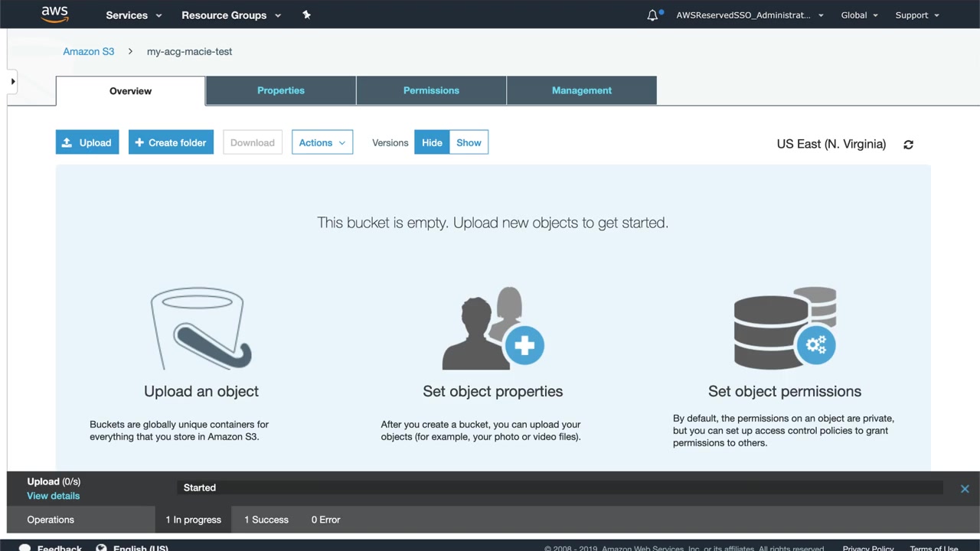The width and height of the screenshot is (980, 551).
Task: Open the Management tab
Action: [x=582, y=90]
